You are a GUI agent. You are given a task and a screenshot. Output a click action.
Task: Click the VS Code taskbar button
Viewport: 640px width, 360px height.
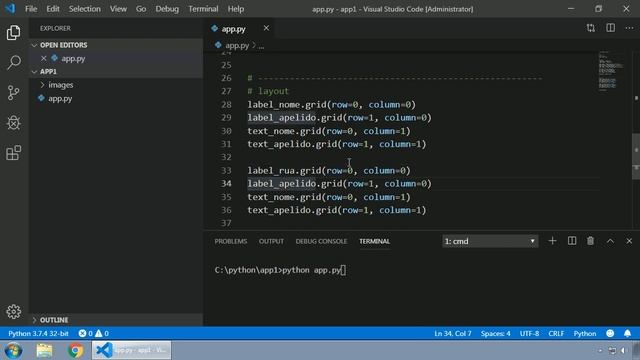[x=131, y=350]
